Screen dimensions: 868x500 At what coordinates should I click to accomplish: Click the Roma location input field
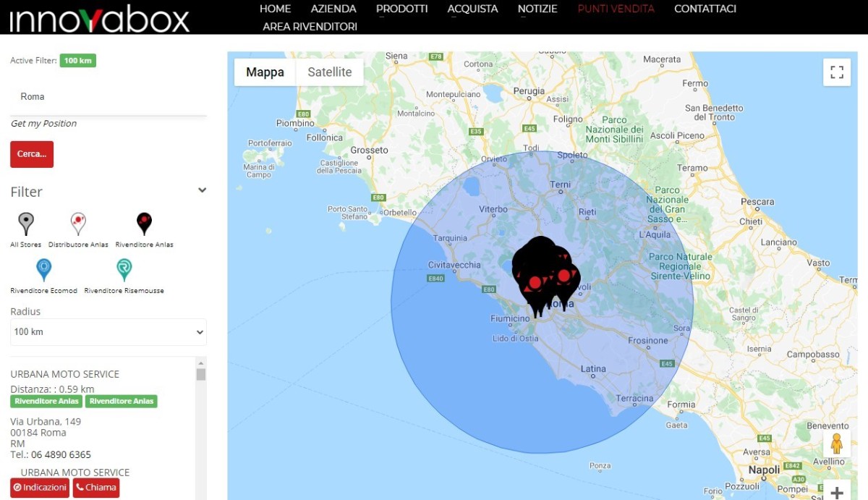point(109,97)
